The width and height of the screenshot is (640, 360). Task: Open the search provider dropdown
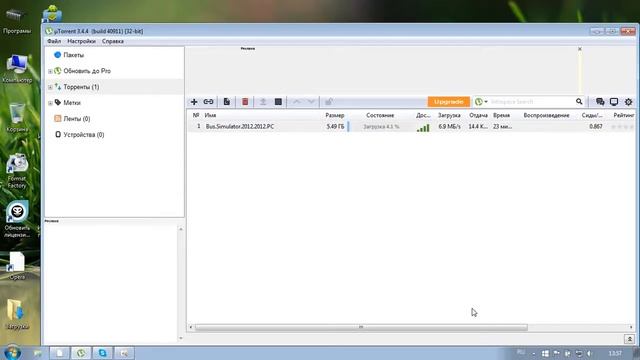coord(481,102)
